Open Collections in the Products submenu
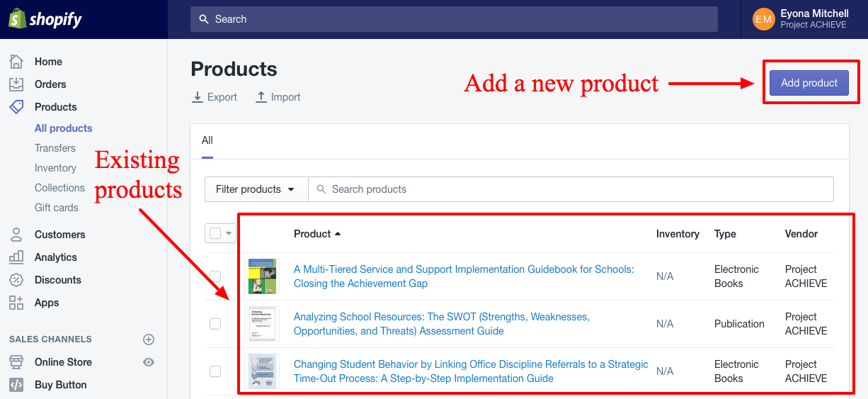Screen dimensions: 868x399 (59, 188)
